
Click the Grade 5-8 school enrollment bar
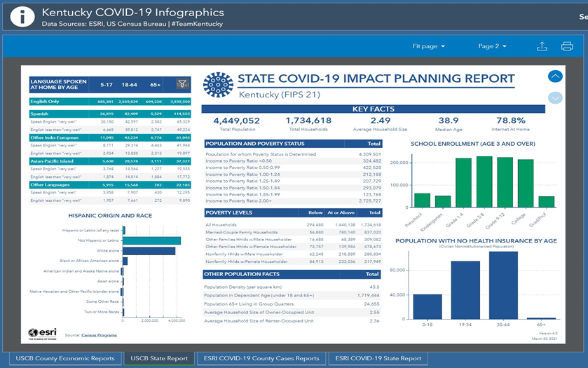(x=484, y=182)
